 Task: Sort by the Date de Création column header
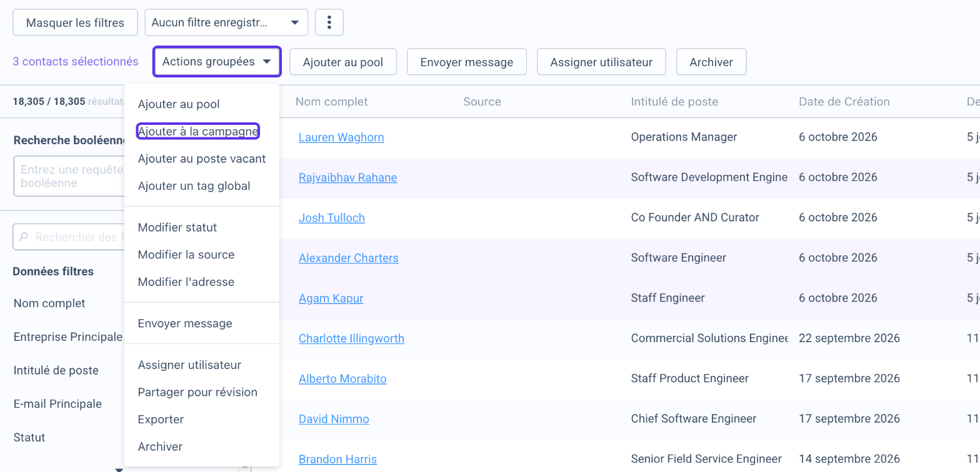pyautogui.click(x=844, y=102)
